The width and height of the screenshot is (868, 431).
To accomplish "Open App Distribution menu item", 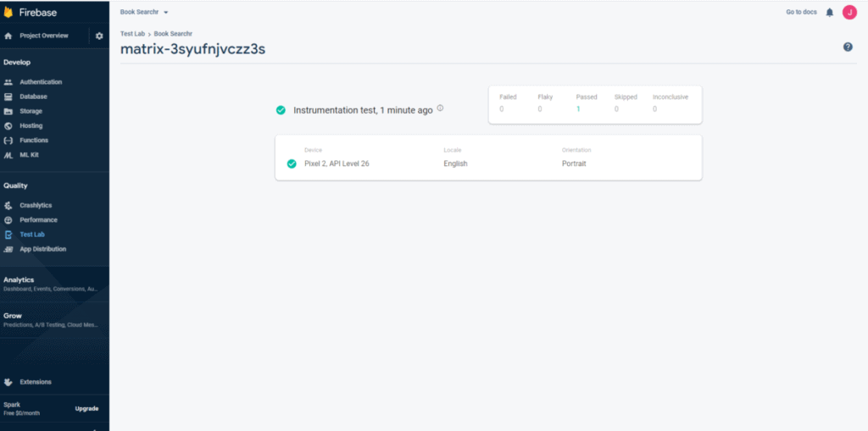I will (x=42, y=249).
